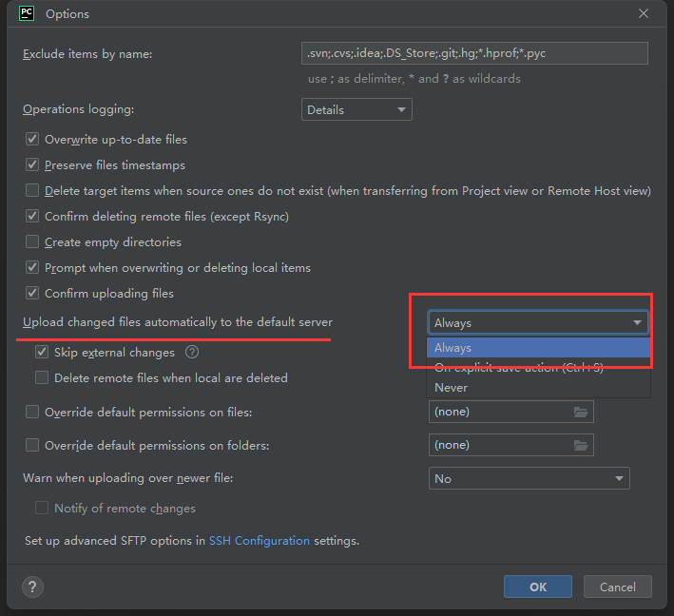Select Never from the upload dropdown list
The width and height of the screenshot is (674, 616).
[x=452, y=388]
